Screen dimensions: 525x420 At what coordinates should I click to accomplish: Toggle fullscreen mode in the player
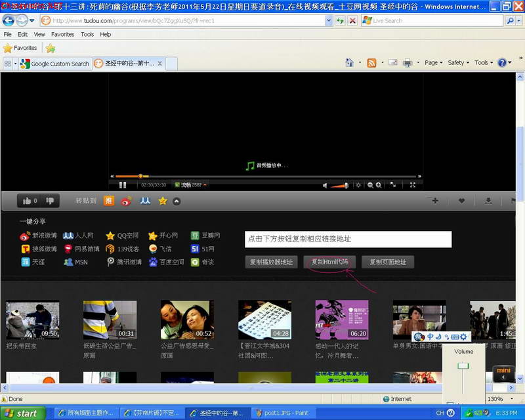(413, 185)
